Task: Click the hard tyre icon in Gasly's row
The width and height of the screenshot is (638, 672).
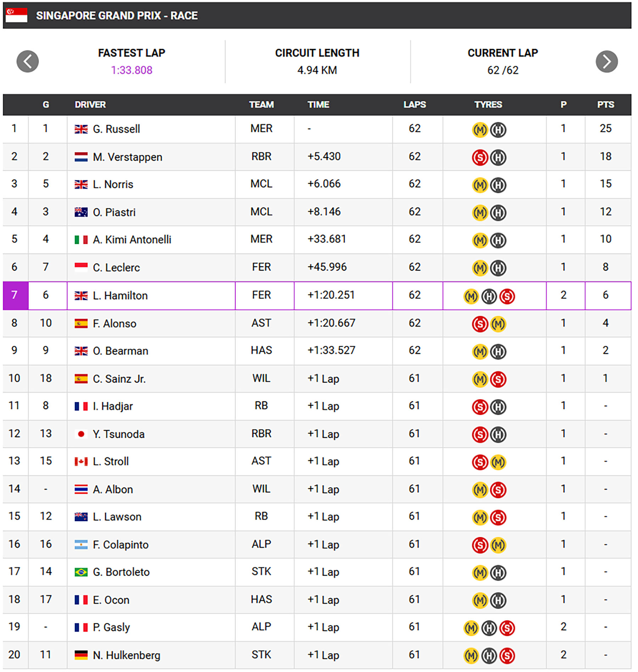Action: 489,628
